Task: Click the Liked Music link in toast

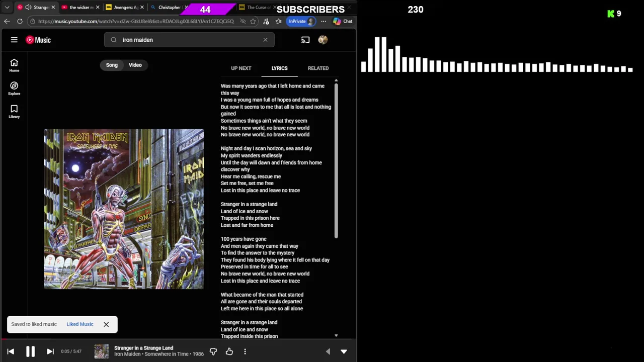Action: point(80,324)
